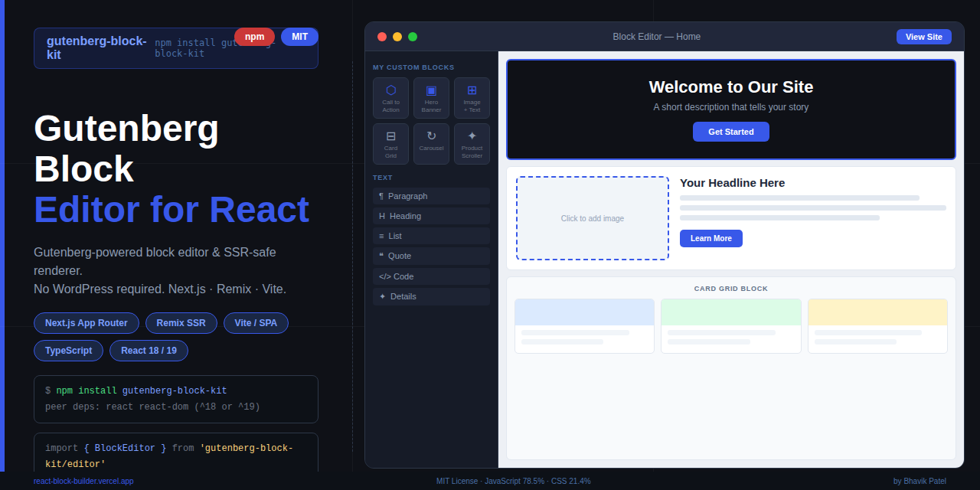Choose the List text block

(x=431, y=236)
